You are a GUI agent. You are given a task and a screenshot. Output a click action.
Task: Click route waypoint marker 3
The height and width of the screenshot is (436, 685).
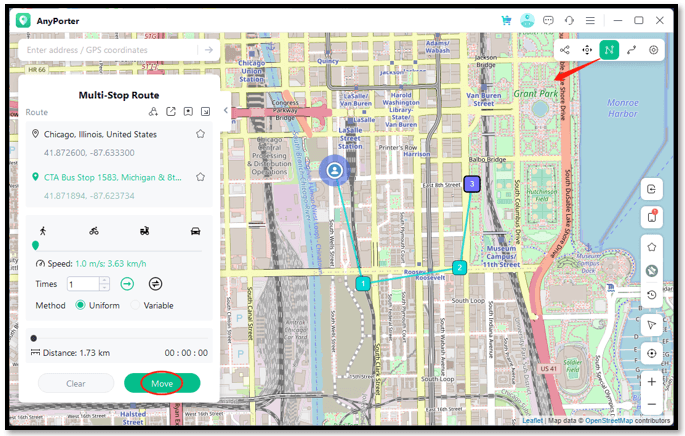click(x=472, y=184)
